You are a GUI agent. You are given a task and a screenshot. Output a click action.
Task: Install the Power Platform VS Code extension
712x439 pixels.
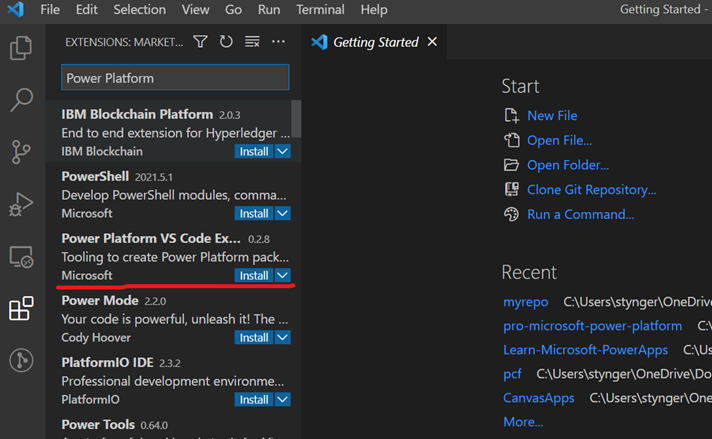pos(253,276)
